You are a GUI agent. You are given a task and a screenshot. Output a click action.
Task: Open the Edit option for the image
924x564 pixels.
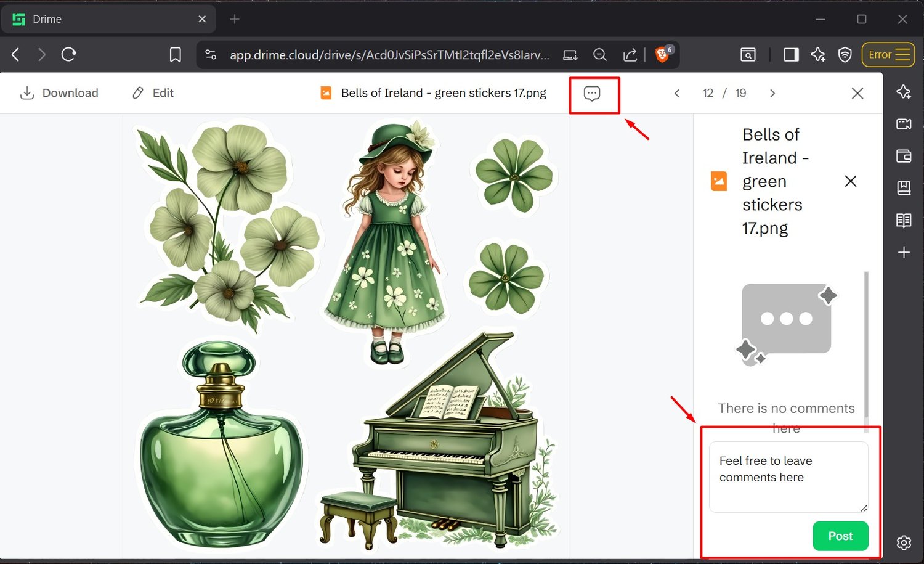pyautogui.click(x=153, y=93)
